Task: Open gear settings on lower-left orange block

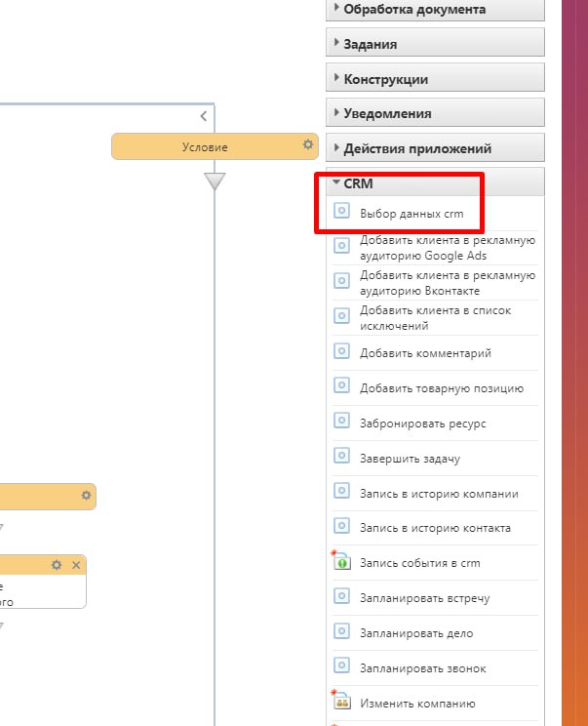Action: tap(86, 496)
